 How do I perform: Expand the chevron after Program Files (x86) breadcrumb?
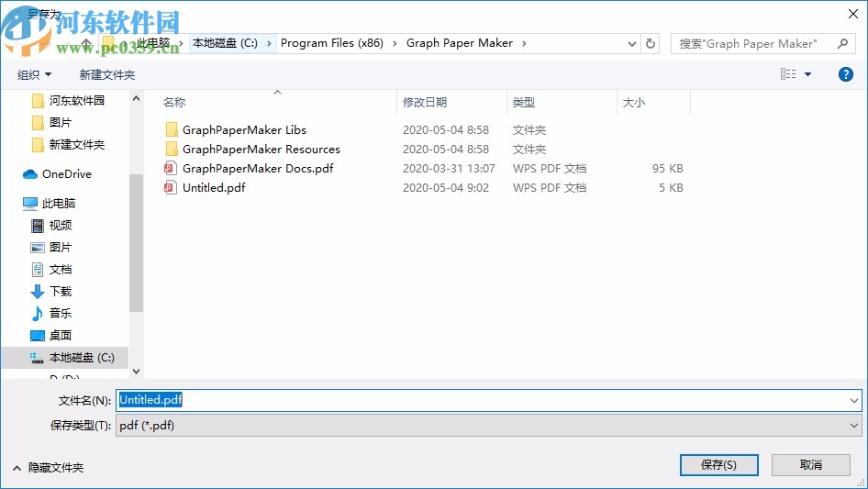tap(395, 43)
